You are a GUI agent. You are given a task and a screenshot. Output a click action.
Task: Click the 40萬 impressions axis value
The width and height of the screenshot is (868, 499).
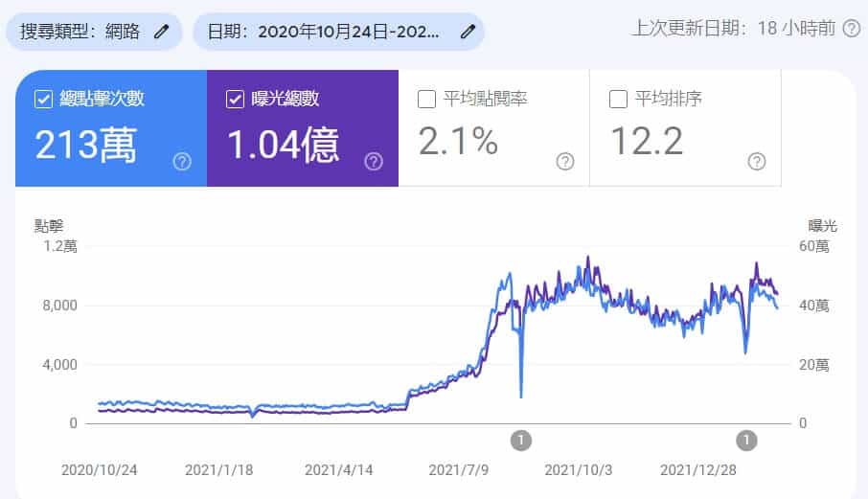click(814, 306)
